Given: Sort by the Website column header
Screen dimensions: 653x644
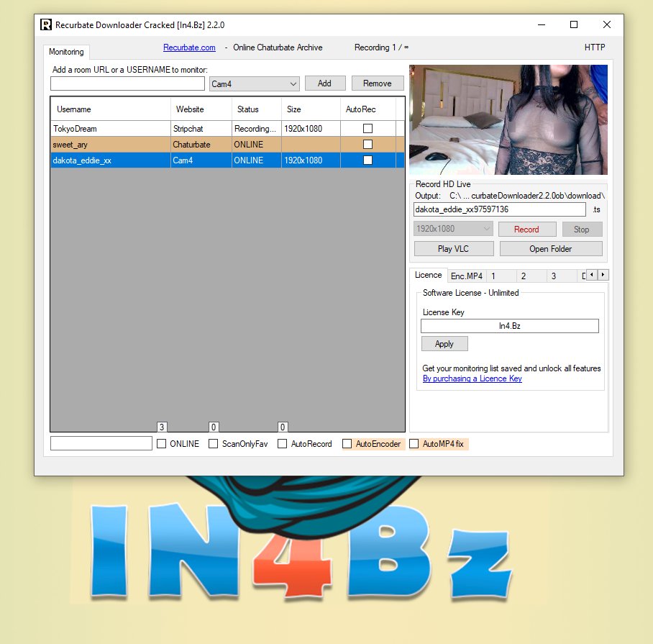Looking at the screenshot, I should click(x=201, y=109).
